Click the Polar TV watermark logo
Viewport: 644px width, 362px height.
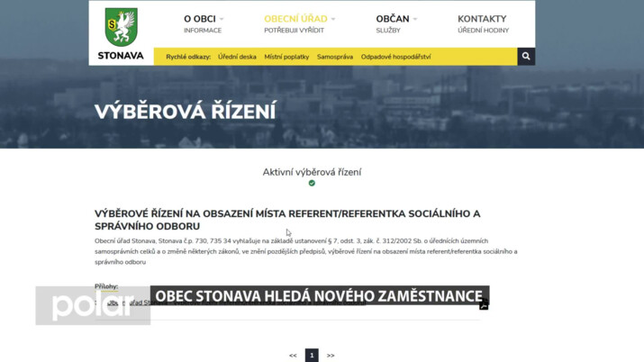pyautogui.click(x=92, y=305)
